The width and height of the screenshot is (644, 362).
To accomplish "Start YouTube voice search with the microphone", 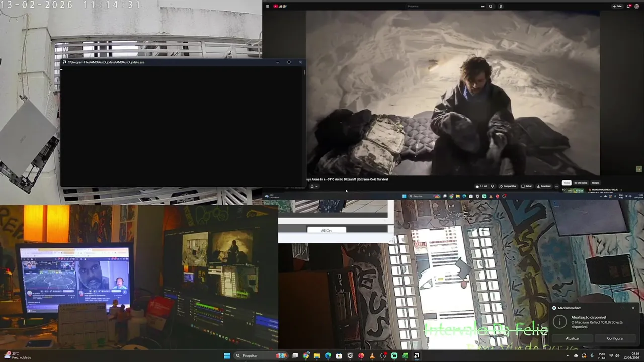I will (500, 6).
